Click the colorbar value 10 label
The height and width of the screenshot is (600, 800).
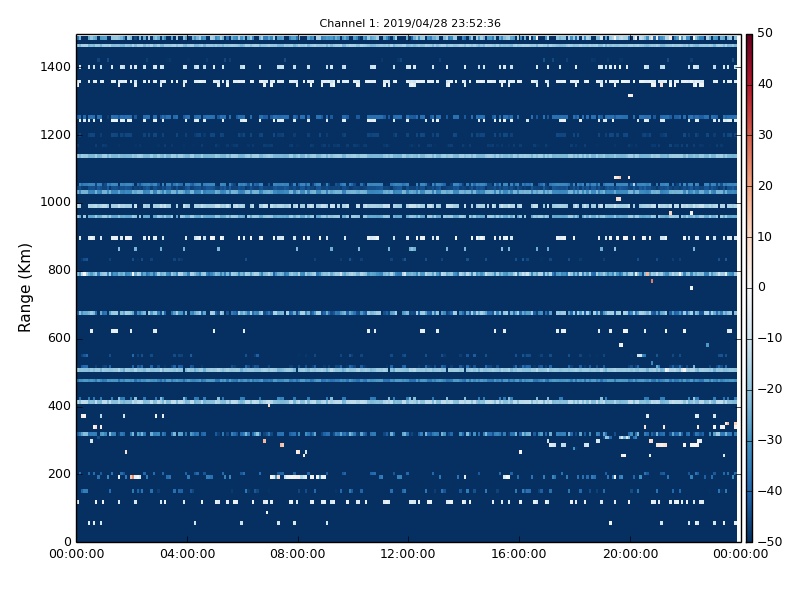coord(765,237)
